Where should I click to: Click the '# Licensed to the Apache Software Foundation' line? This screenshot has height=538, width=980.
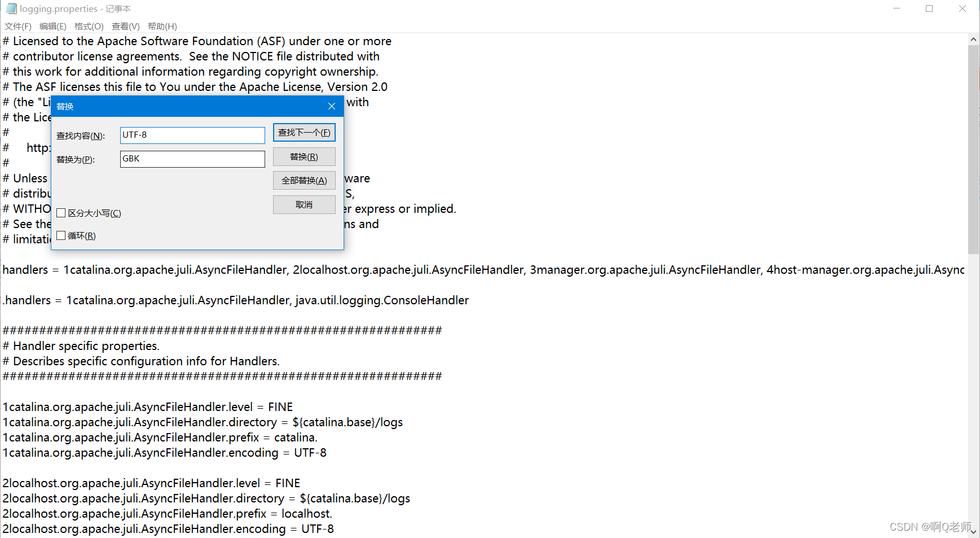pos(197,41)
